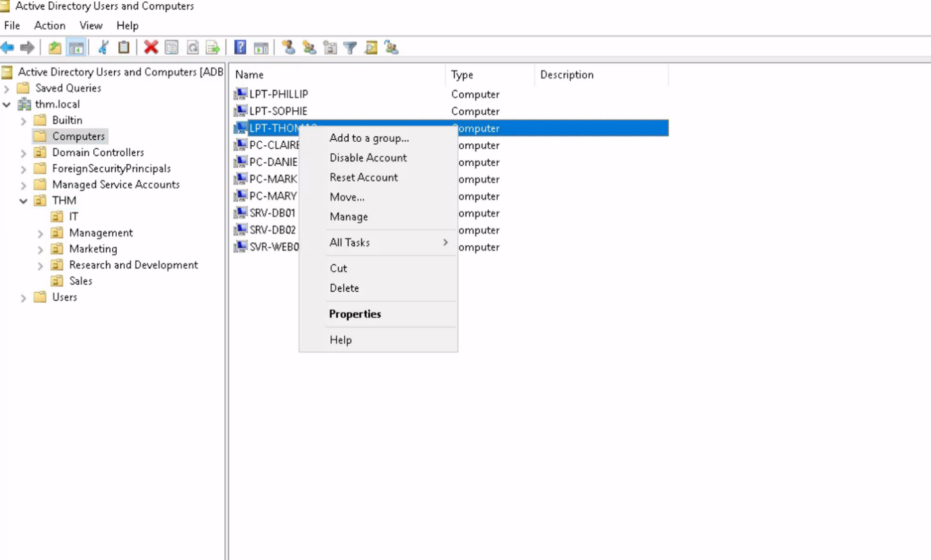Click Help at bottom of context menu

tap(378, 340)
